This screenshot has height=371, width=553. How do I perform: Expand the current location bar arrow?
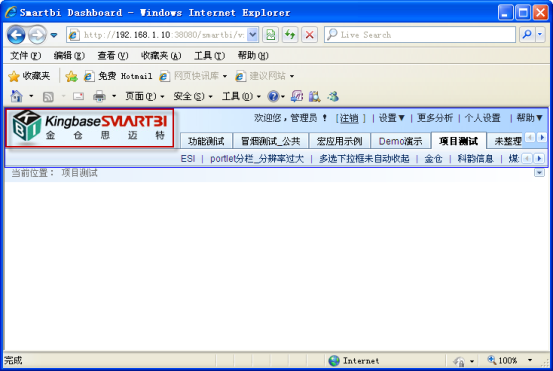(539, 173)
